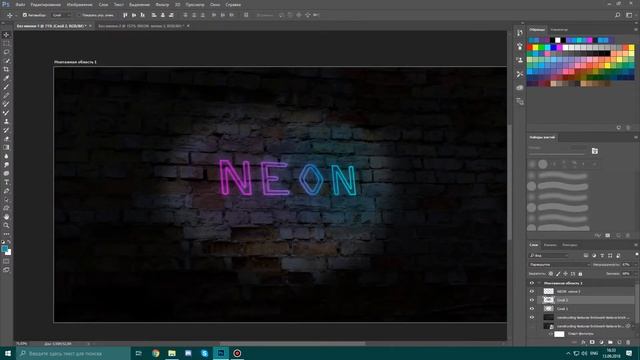Hide the upper brick texture layer
The image size is (640, 360).
coord(532,317)
